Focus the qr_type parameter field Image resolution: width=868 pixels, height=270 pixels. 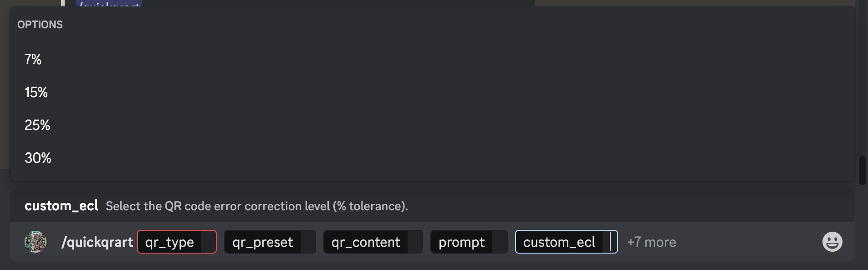point(177,242)
